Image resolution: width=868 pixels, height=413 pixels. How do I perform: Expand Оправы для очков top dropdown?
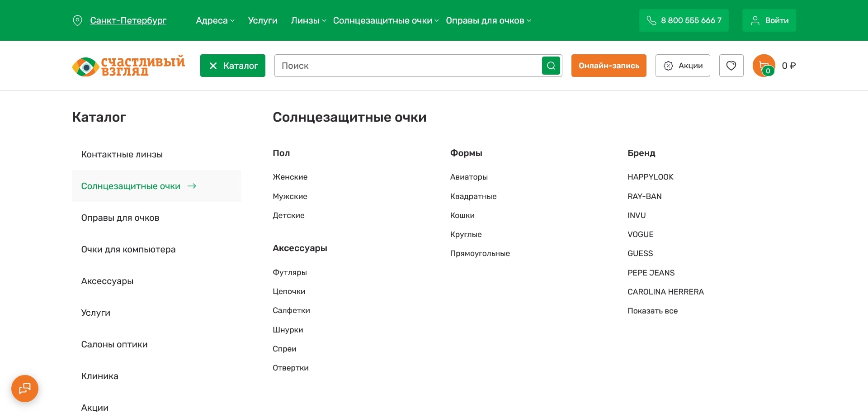click(x=488, y=20)
